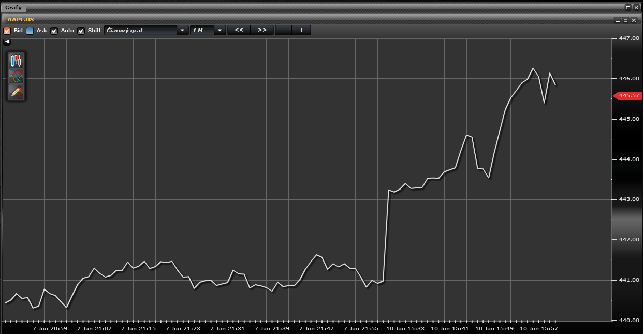Viewport: 644px width, 334px height.
Task: Click the 443.00 price axis label
Action: (629, 199)
